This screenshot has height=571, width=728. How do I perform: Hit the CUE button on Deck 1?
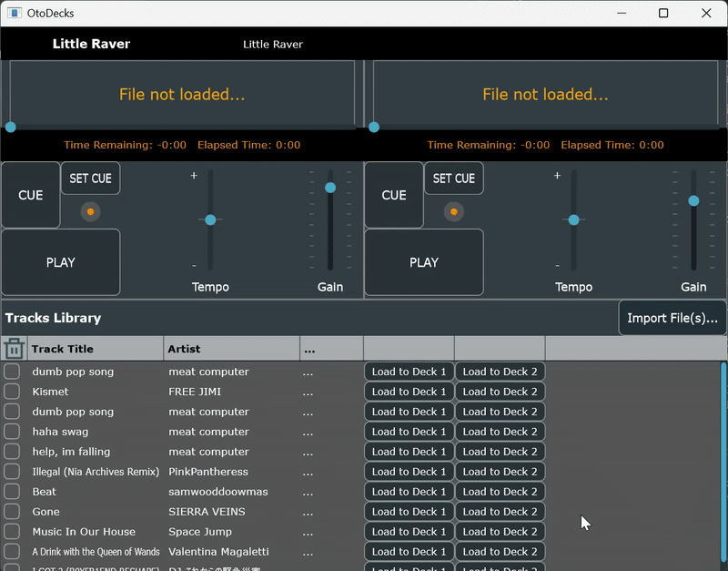pos(31,195)
